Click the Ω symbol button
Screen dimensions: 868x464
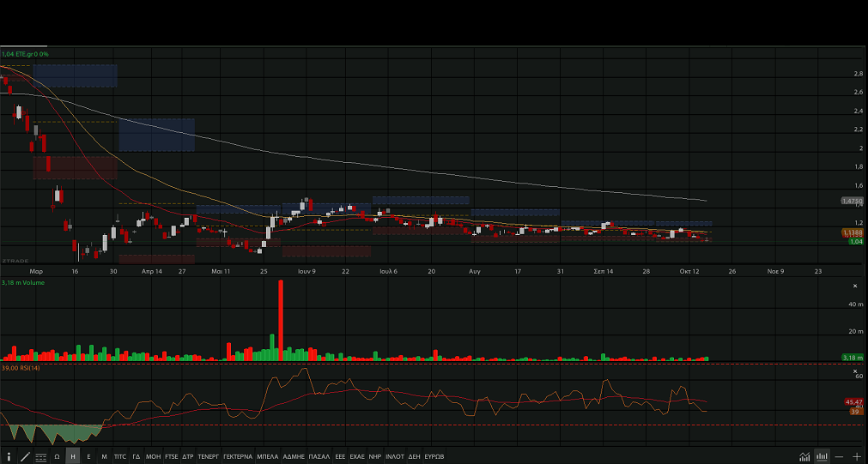point(57,456)
